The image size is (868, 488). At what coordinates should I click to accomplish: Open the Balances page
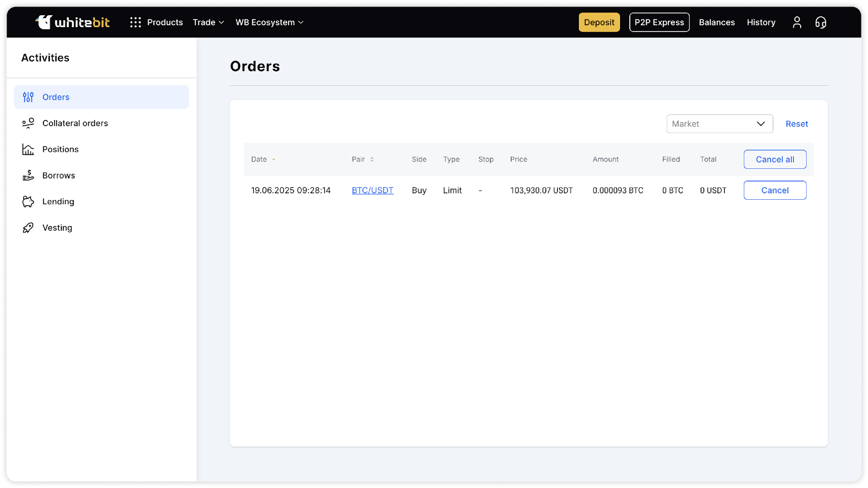click(717, 22)
